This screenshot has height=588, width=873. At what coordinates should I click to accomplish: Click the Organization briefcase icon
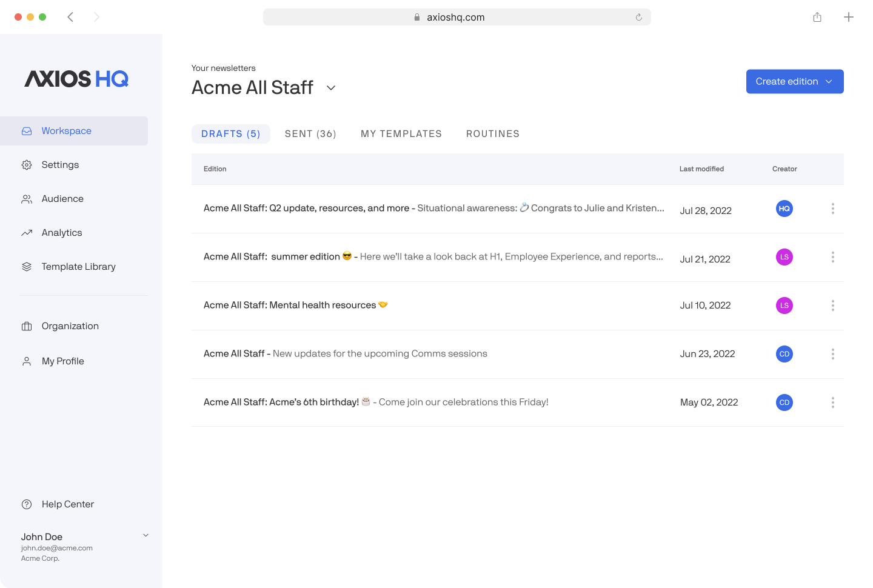[x=27, y=326]
